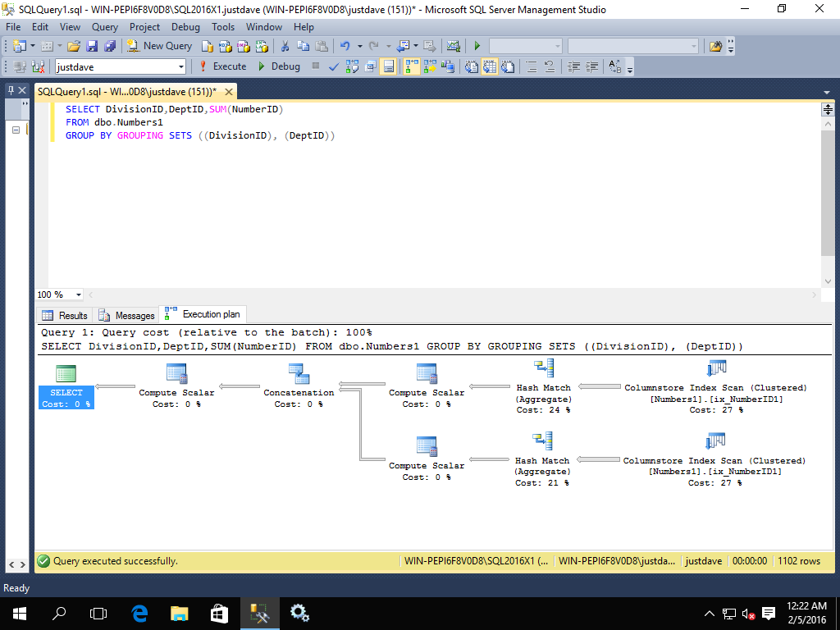Click the Undo arrow icon

point(345,46)
